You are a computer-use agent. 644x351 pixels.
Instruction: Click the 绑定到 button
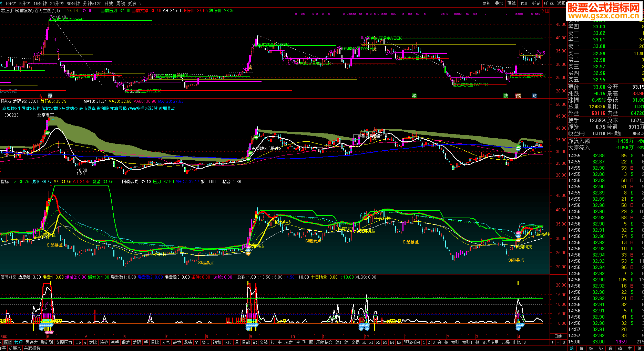47,342
